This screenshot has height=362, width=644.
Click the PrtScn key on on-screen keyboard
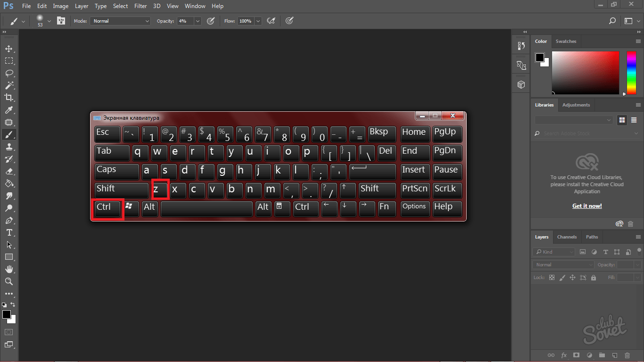coord(415,190)
